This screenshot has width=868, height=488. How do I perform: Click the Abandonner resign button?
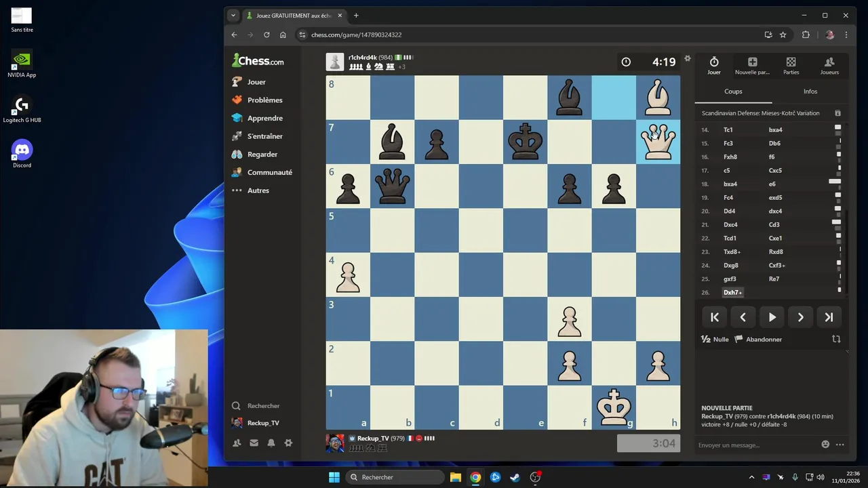pyautogui.click(x=758, y=340)
